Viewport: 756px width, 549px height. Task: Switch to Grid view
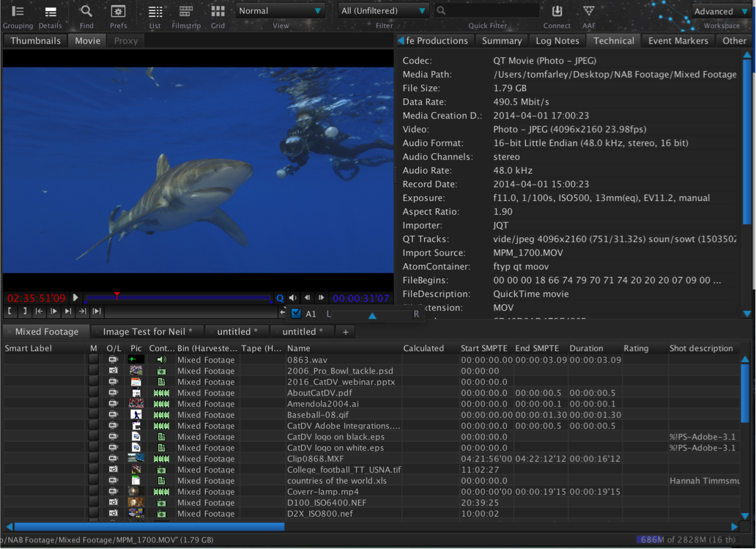click(218, 12)
